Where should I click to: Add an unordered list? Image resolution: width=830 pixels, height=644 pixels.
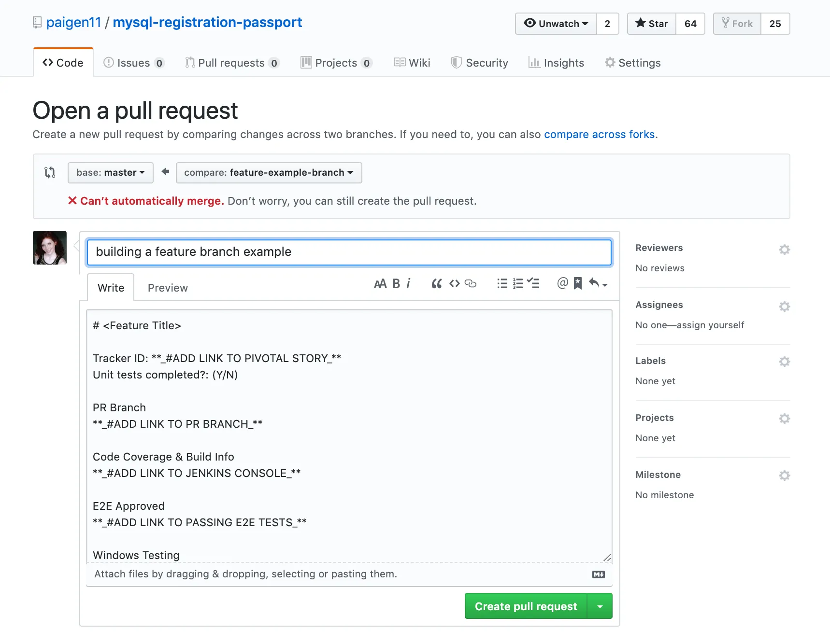(x=502, y=283)
